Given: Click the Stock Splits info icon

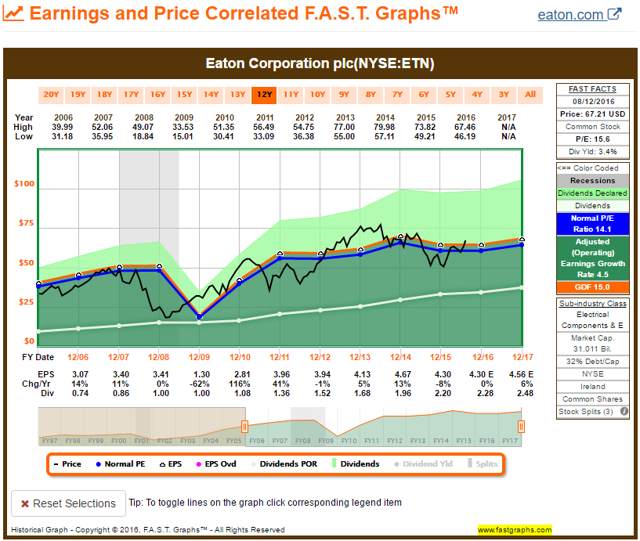Looking at the screenshot, I should point(624,411).
